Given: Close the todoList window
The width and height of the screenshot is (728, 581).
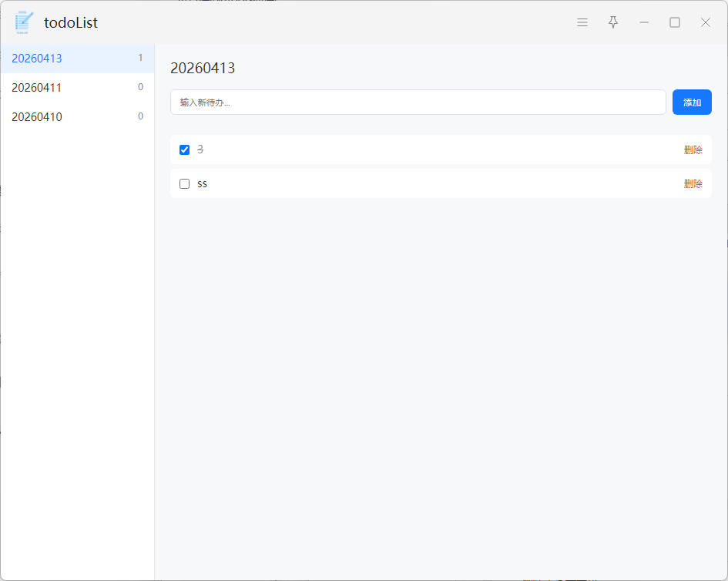Looking at the screenshot, I should point(706,22).
